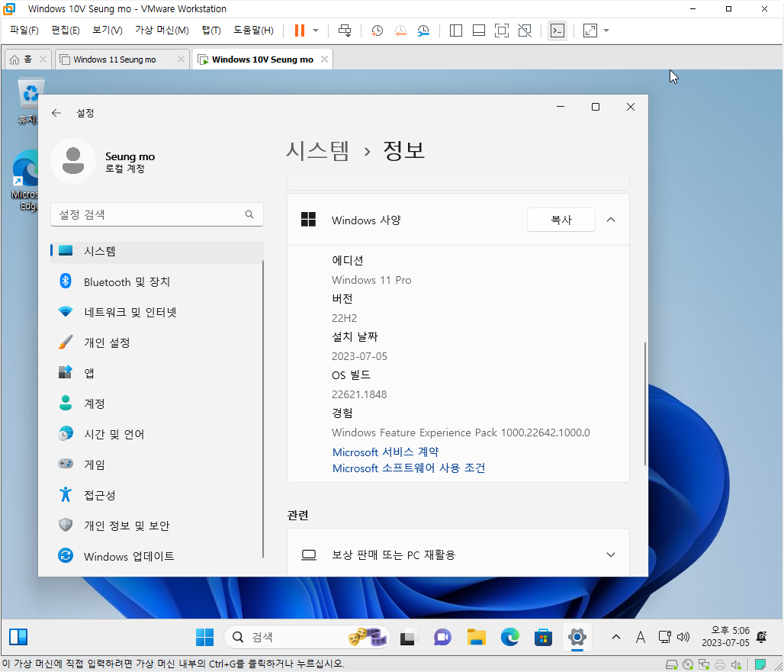The width and height of the screenshot is (784, 672).
Task: Close the Windows 10V Seung mo tab
Action: 324,59
